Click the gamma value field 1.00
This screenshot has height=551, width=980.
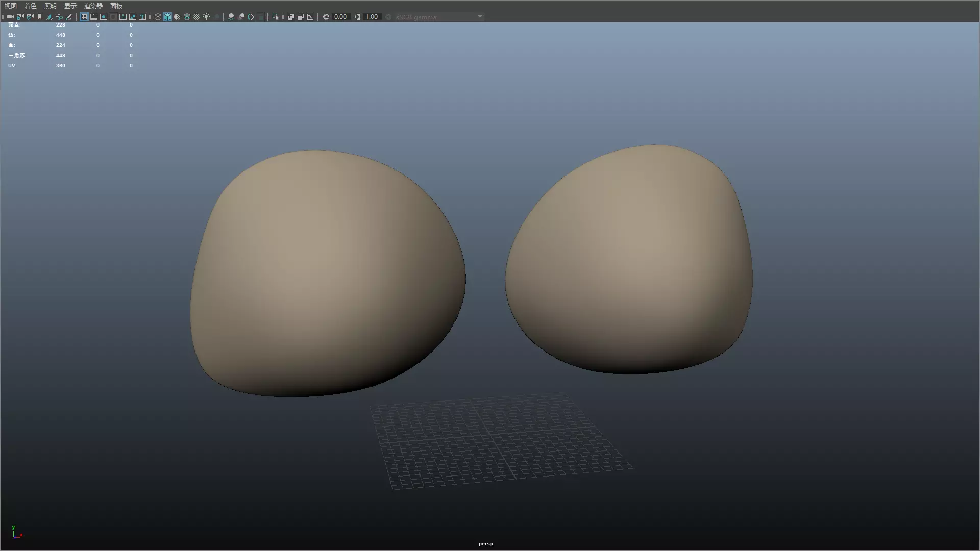click(x=372, y=17)
